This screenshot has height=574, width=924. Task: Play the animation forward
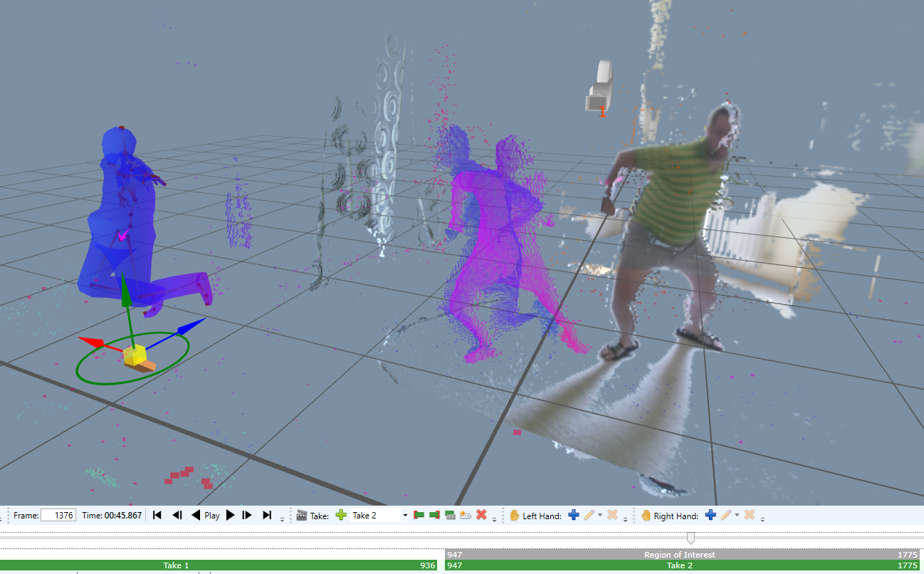[x=230, y=515]
